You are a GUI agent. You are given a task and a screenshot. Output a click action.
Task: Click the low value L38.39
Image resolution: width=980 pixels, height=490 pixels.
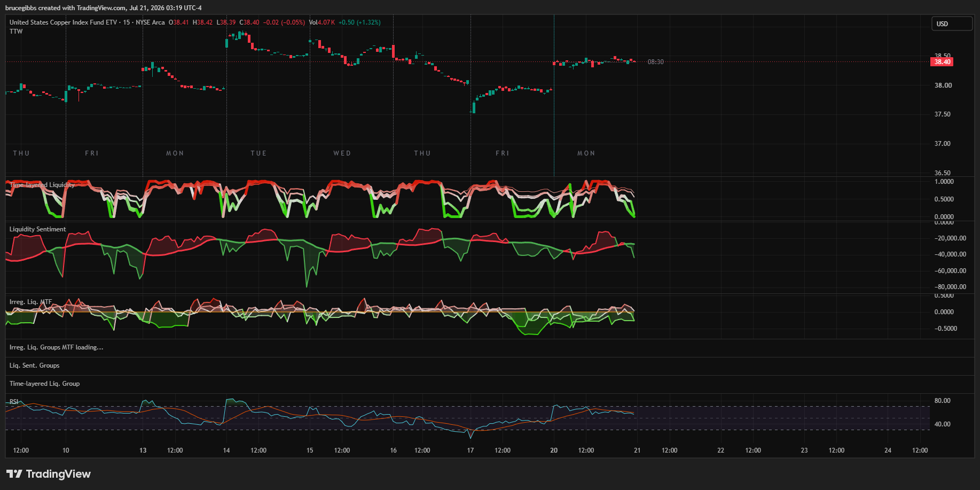(226, 22)
